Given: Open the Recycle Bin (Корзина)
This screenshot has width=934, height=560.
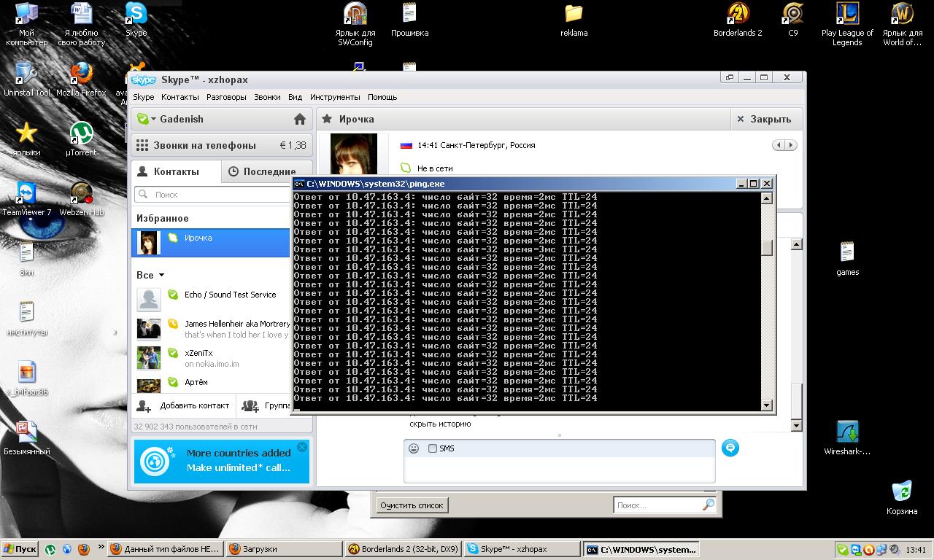Looking at the screenshot, I should coord(902,491).
